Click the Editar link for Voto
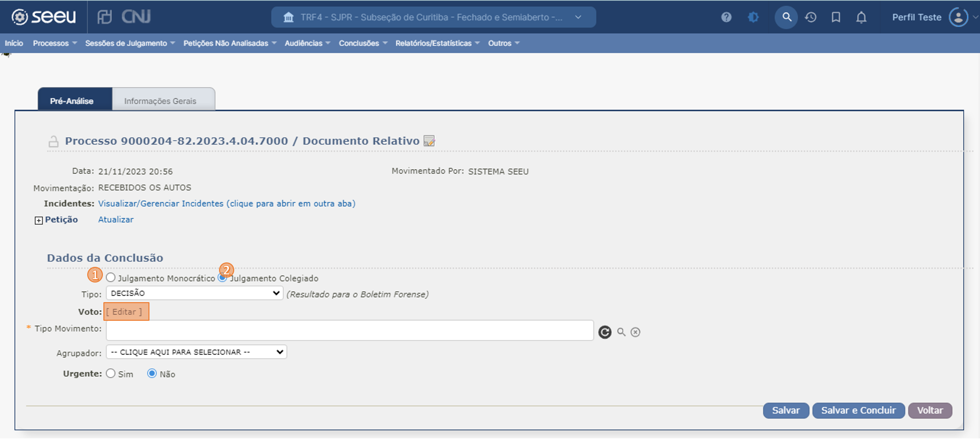Image resolution: width=980 pixels, height=439 pixels. coord(124,312)
